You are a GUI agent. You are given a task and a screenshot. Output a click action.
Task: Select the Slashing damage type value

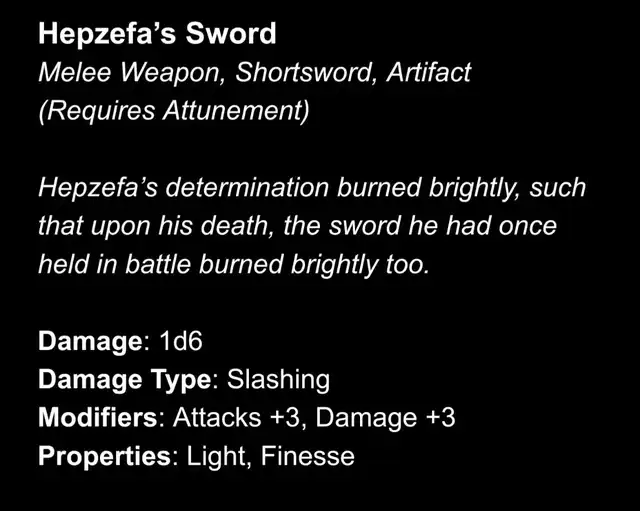click(278, 379)
